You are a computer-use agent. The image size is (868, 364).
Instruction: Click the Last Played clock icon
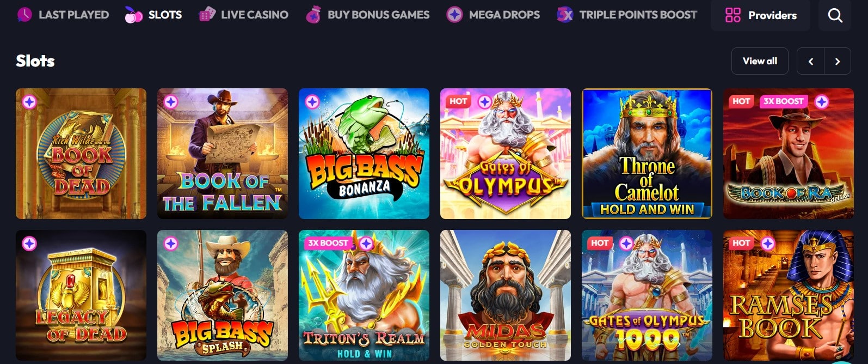pos(24,15)
